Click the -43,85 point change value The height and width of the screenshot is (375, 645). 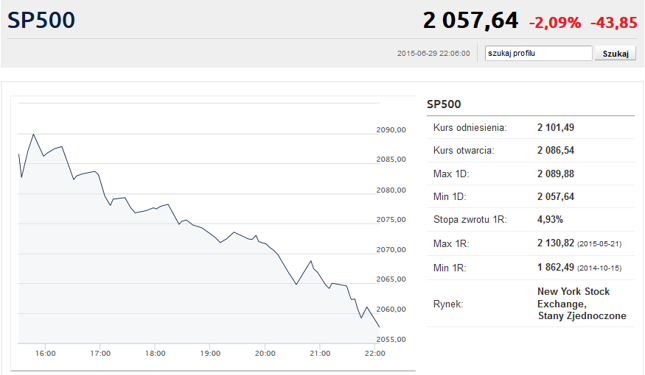[614, 23]
